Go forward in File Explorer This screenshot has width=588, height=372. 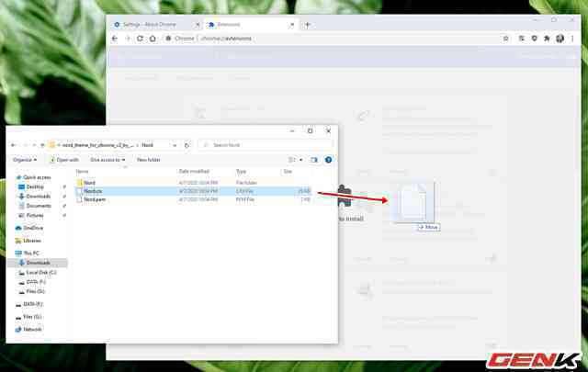[x=25, y=145]
